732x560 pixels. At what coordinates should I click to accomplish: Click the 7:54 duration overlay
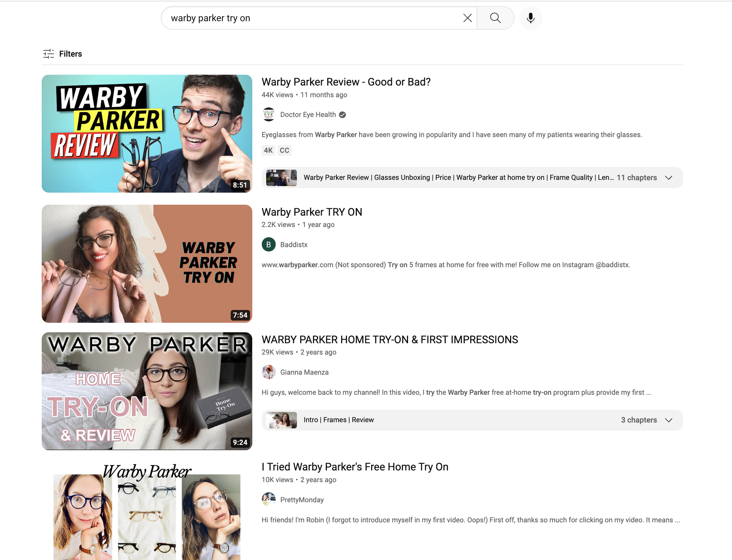coord(240,315)
